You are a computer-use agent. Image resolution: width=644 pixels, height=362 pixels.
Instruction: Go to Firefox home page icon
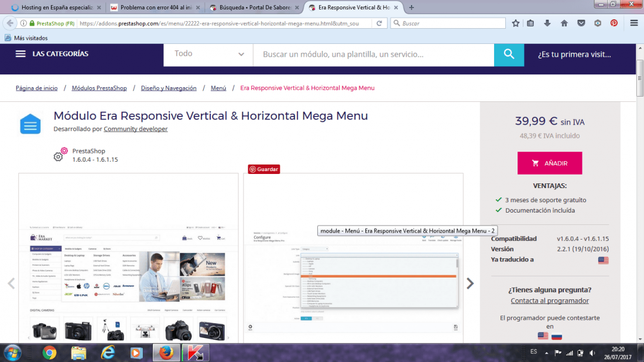point(564,23)
